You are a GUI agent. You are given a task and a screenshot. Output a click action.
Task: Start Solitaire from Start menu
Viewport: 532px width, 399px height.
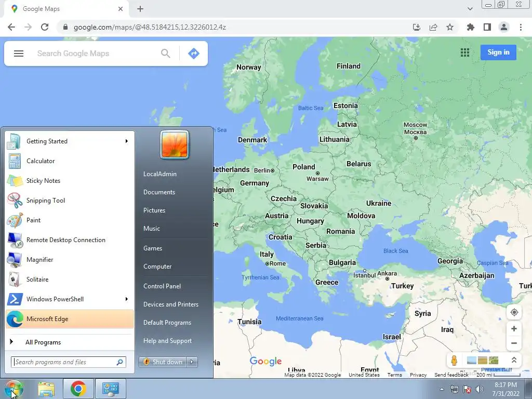[x=70, y=279]
